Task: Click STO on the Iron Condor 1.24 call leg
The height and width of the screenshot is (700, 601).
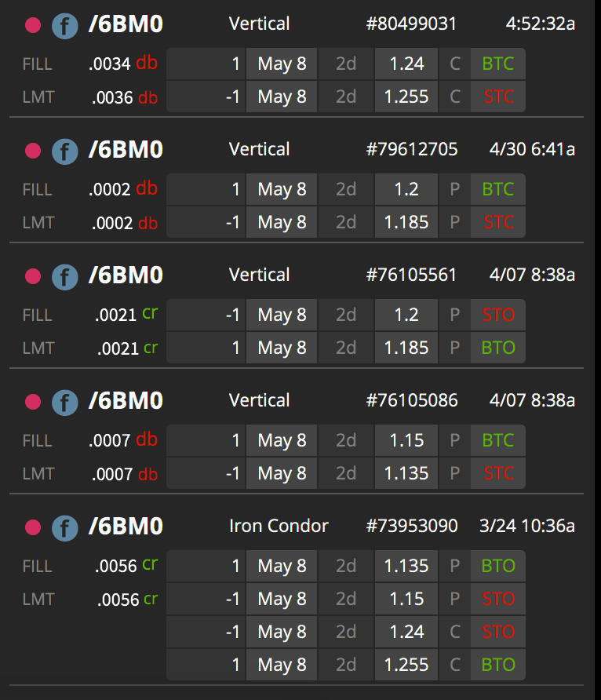Action: pyautogui.click(x=498, y=632)
